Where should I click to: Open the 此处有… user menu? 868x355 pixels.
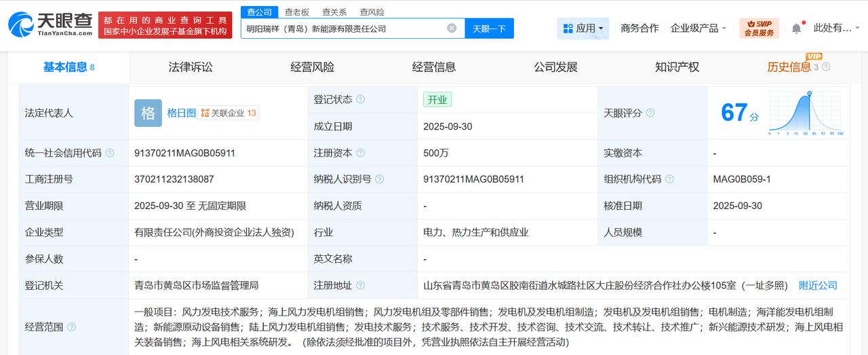(x=837, y=29)
